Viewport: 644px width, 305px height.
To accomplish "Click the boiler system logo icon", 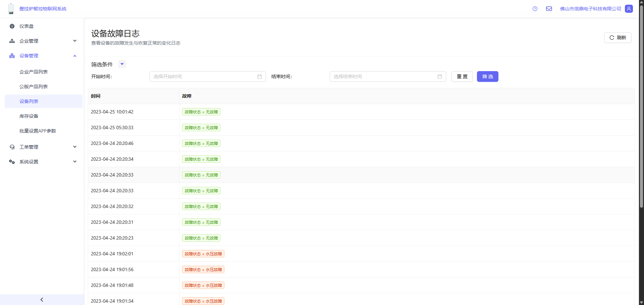I will point(11,9).
